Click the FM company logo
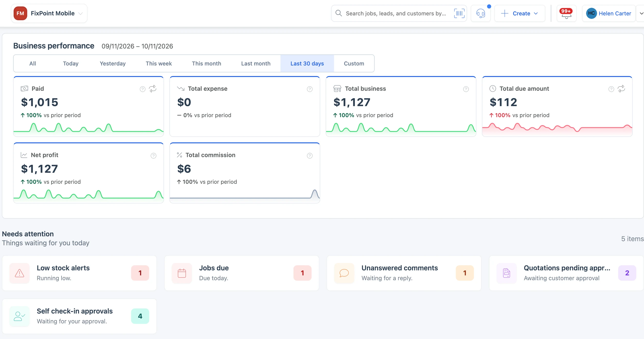Screen dimensions: 644x339 click(x=20, y=13)
